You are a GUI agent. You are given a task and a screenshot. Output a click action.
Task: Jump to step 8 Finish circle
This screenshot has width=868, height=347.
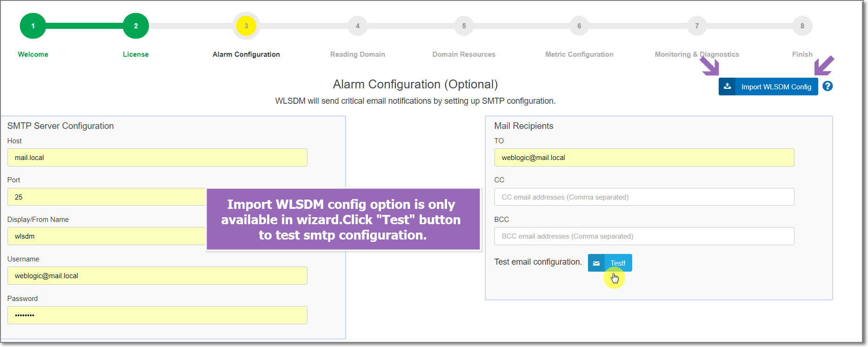pyautogui.click(x=802, y=26)
